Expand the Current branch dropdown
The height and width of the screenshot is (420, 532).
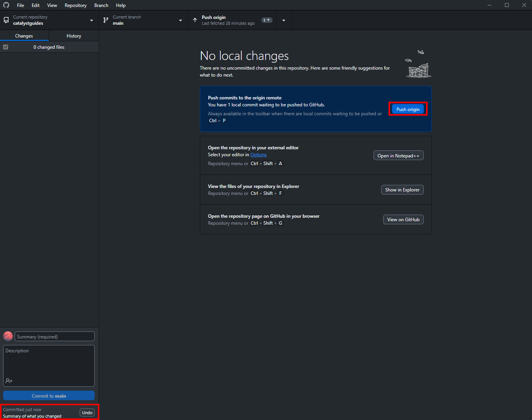point(180,20)
